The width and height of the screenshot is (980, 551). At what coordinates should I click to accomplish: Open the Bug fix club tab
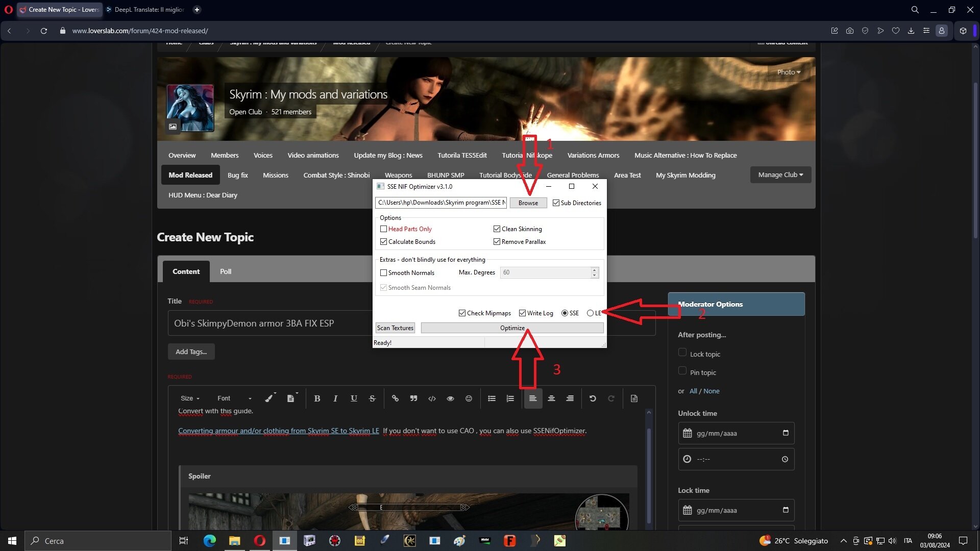pos(238,176)
